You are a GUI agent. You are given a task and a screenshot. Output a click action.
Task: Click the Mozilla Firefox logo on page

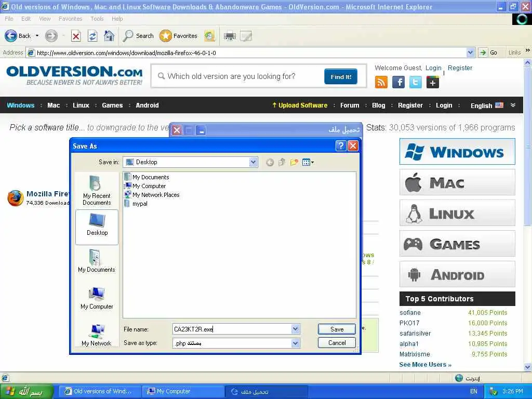pyautogui.click(x=16, y=198)
